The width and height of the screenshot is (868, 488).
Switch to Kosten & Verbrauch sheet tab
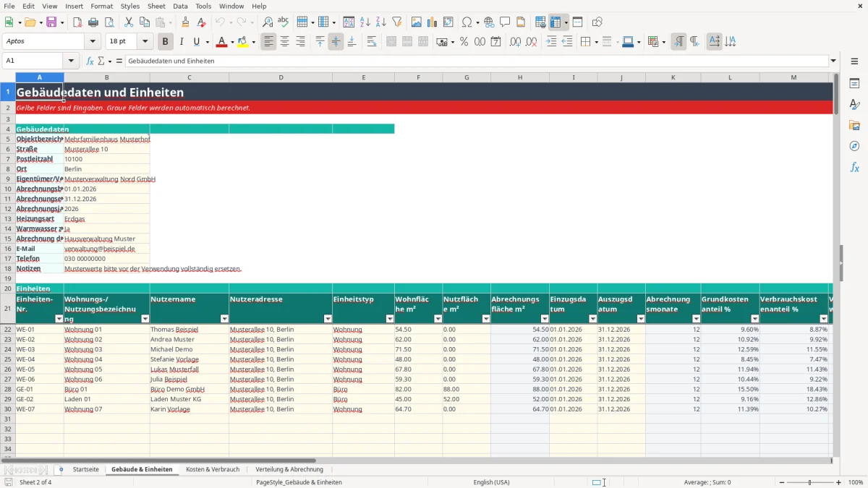tap(213, 469)
